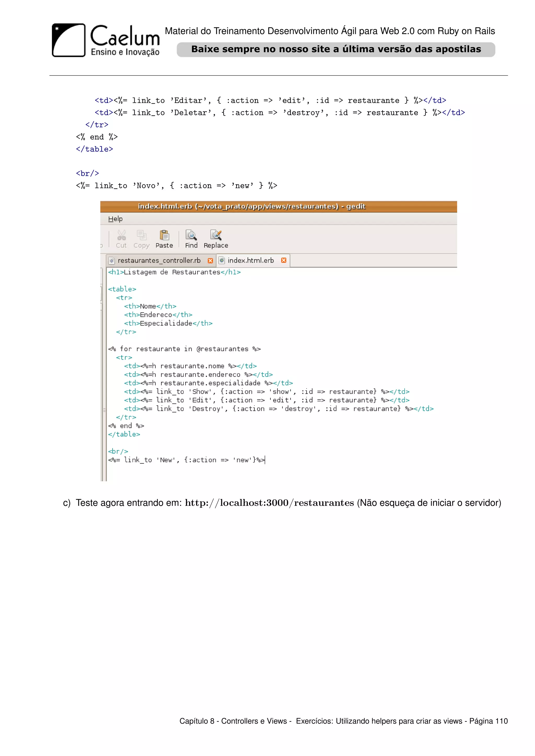Image resolution: width=535 pixels, height=756 pixels.
Task: Click the link_to 'Editar' listing line
Action: click(270, 101)
